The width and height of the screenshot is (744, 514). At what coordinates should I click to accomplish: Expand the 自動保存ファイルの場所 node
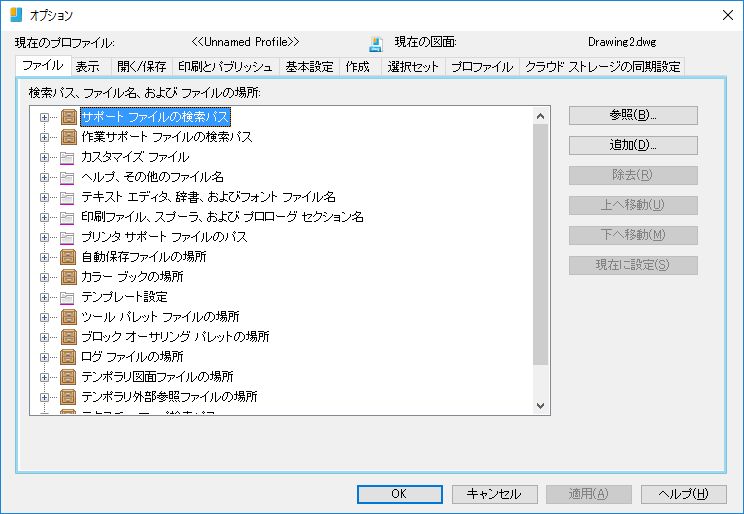coord(44,257)
